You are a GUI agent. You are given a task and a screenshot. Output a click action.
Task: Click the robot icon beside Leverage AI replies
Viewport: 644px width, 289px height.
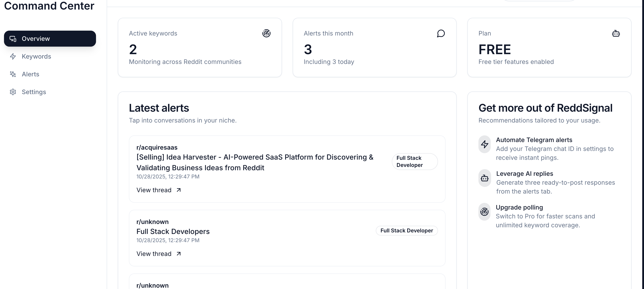pyautogui.click(x=484, y=178)
